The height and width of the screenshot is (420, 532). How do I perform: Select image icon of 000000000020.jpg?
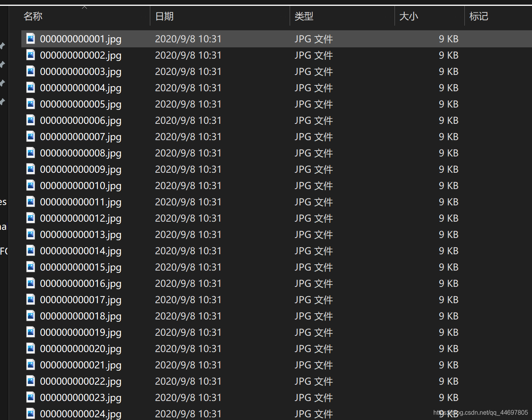(x=31, y=348)
